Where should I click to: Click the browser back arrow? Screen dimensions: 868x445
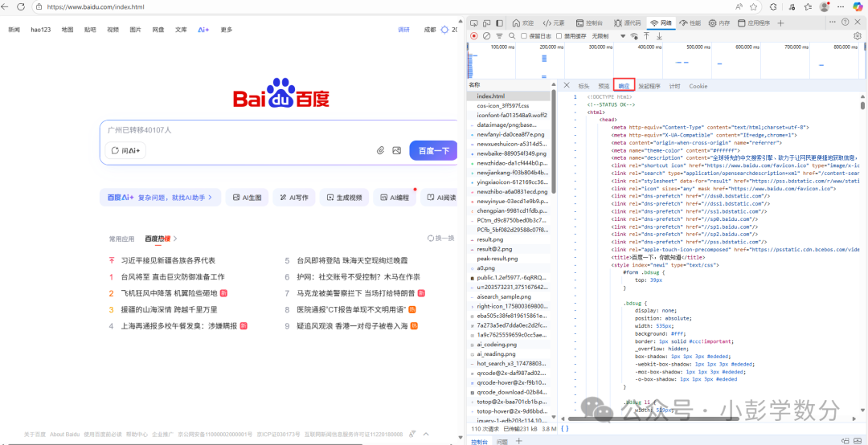6,6
